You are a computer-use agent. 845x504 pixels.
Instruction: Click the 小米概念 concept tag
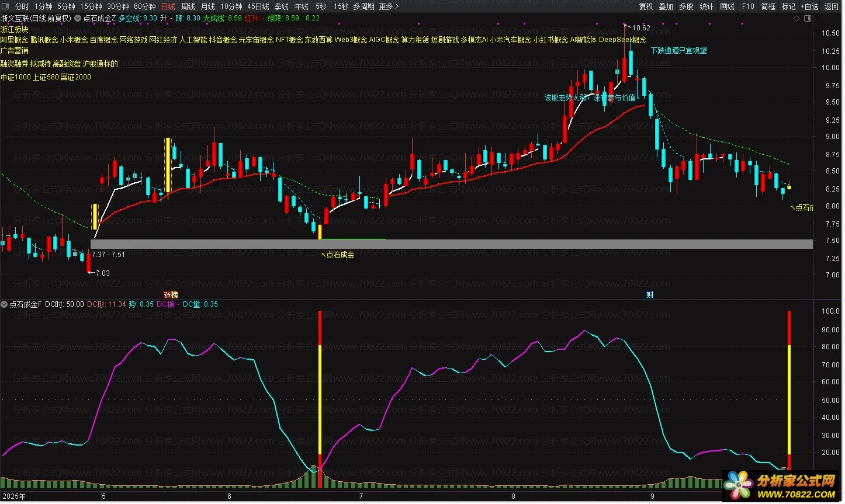coord(74,40)
